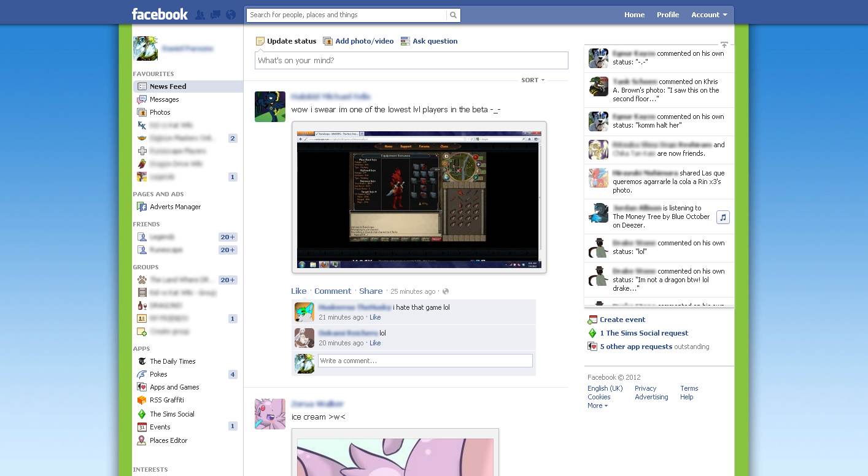The height and width of the screenshot is (476, 868).
Task: Click the facebook logo
Action: coord(160,14)
